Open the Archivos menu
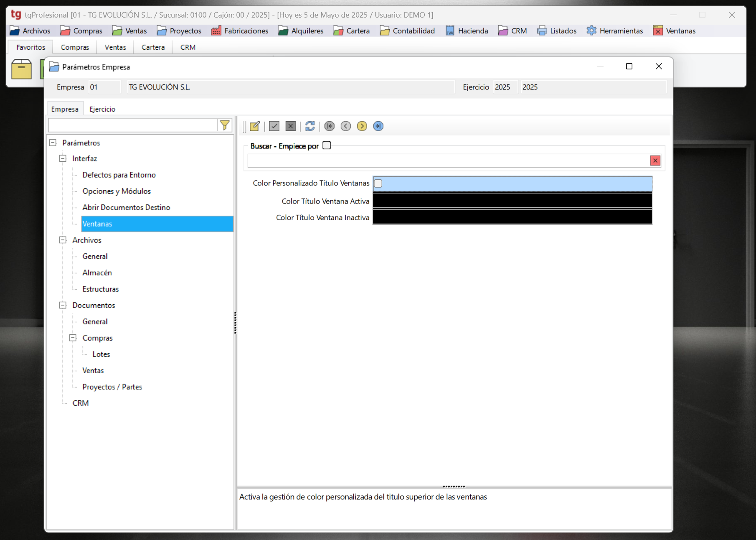This screenshot has width=756, height=540. pos(30,31)
